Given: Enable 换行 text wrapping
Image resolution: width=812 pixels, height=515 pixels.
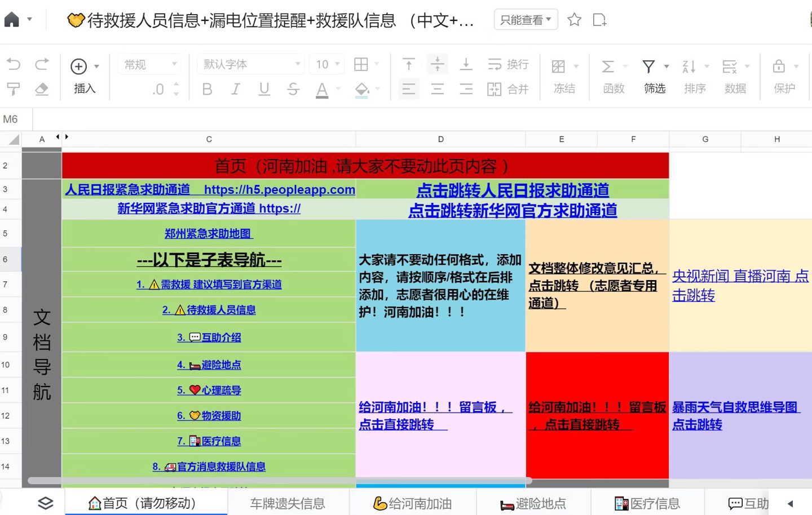Looking at the screenshot, I should pyautogui.click(x=507, y=64).
